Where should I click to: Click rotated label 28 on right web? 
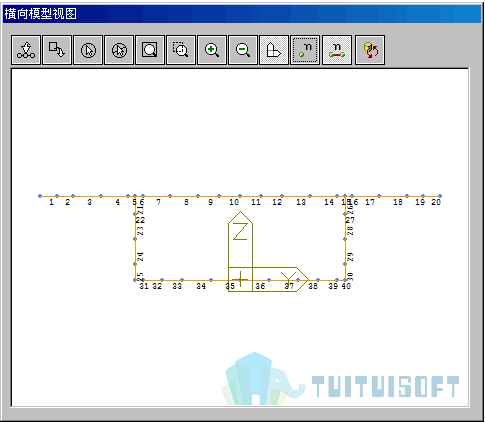click(x=350, y=231)
